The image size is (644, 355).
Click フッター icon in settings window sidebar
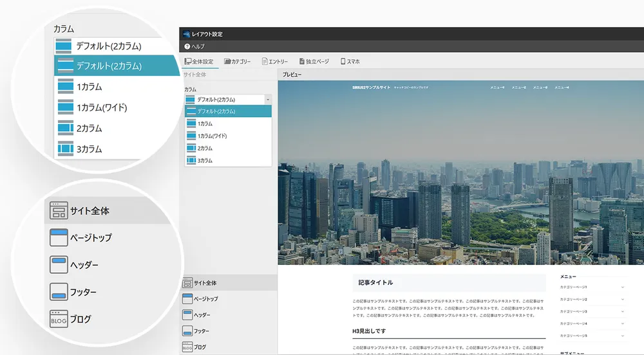pyautogui.click(x=187, y=331)
